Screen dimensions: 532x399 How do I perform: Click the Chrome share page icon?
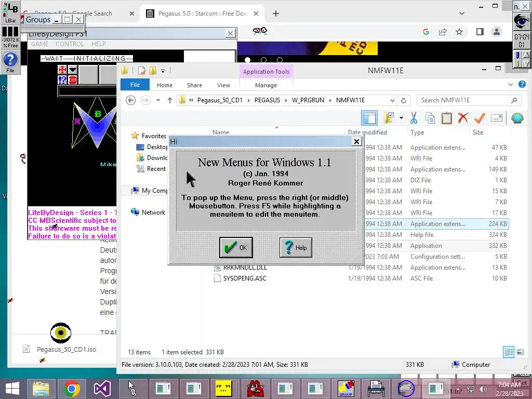point(443,32)
